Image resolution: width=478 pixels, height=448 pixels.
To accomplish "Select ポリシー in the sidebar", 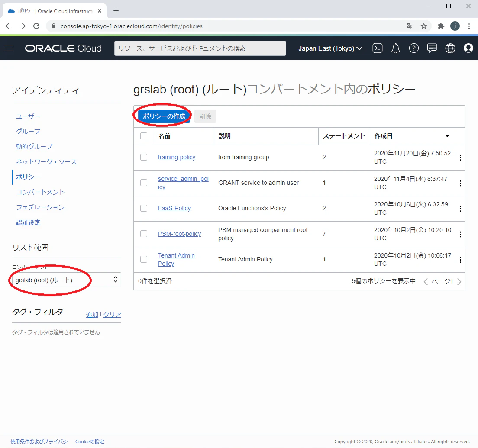I will point(28,177).
